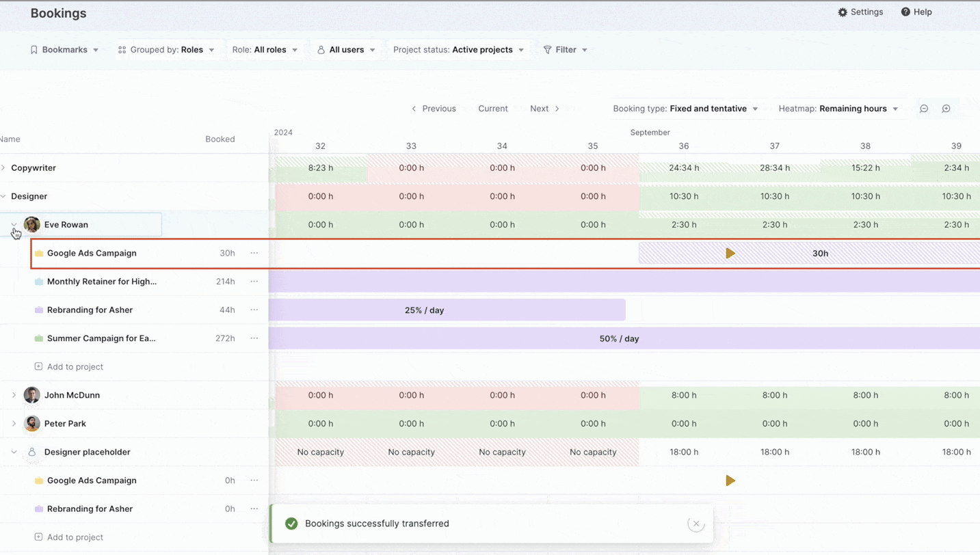Zoom out the timeline view
Screen dimensions: 980x555
924,109
